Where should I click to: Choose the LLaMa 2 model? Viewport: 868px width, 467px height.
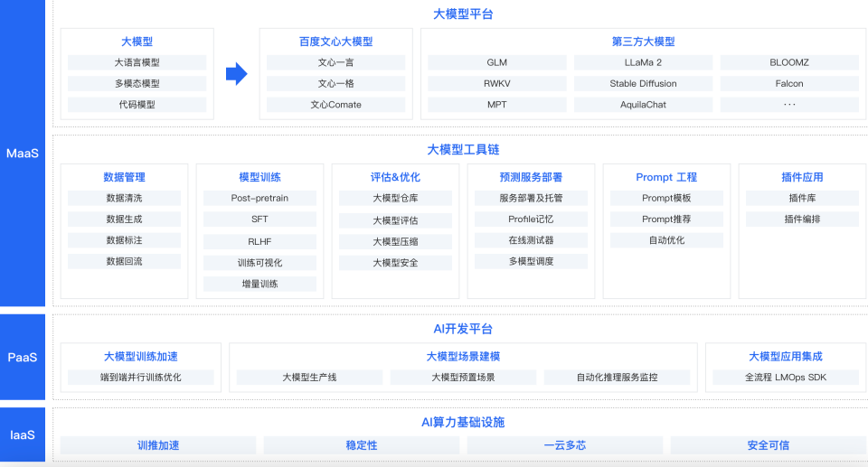(643, 62)
